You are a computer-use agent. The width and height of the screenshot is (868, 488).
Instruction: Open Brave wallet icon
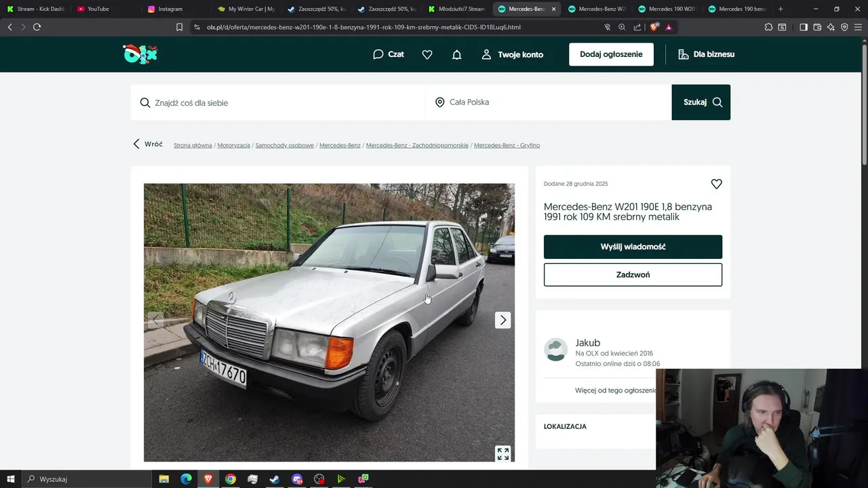pyautogui.click(x=817, y=27)
